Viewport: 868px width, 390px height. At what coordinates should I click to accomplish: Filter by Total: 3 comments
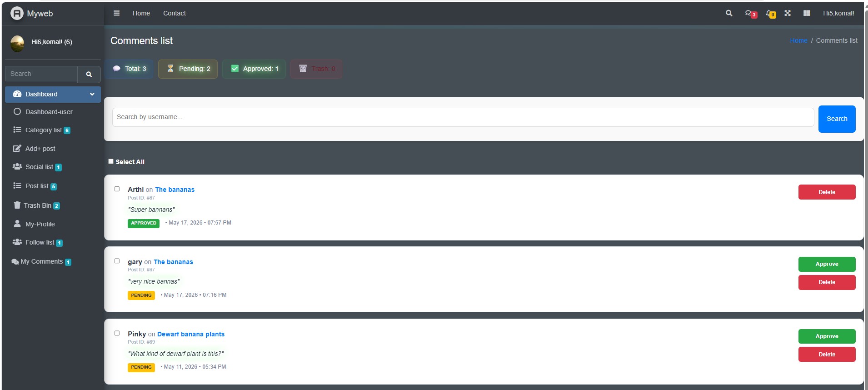(129, 69)
